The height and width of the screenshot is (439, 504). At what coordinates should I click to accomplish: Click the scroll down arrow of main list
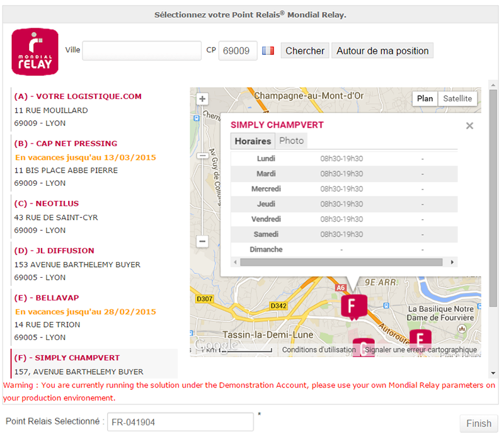(493, 373)
